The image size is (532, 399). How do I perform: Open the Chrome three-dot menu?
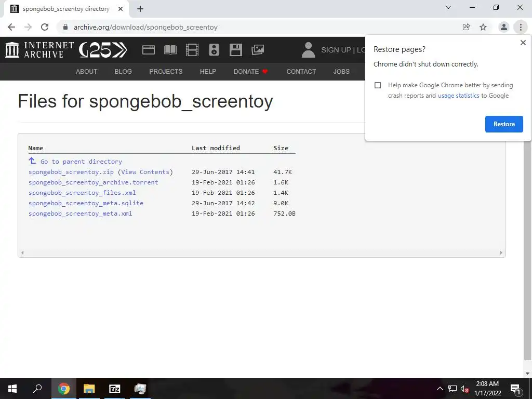(x=521, y=27)
